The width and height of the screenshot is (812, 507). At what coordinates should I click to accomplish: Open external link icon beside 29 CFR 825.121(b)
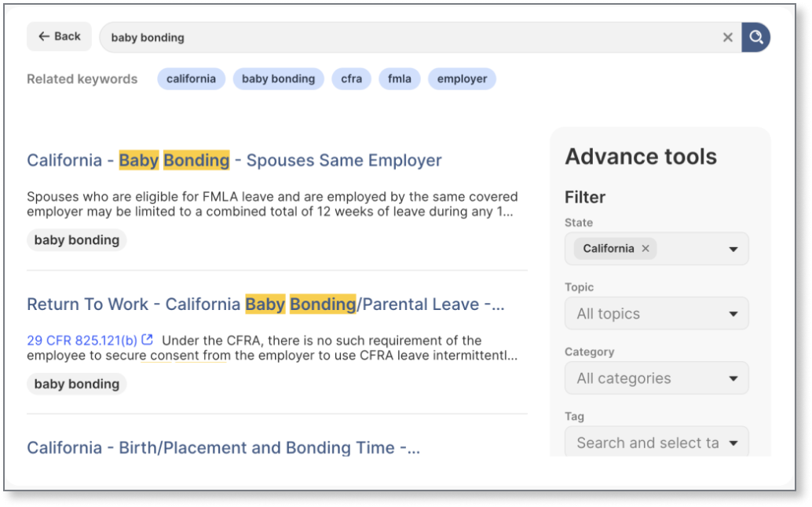tap(147, 340)
